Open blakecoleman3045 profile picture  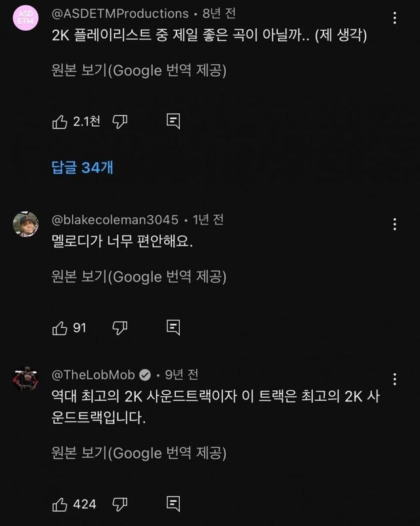click(x=26, y=224)
